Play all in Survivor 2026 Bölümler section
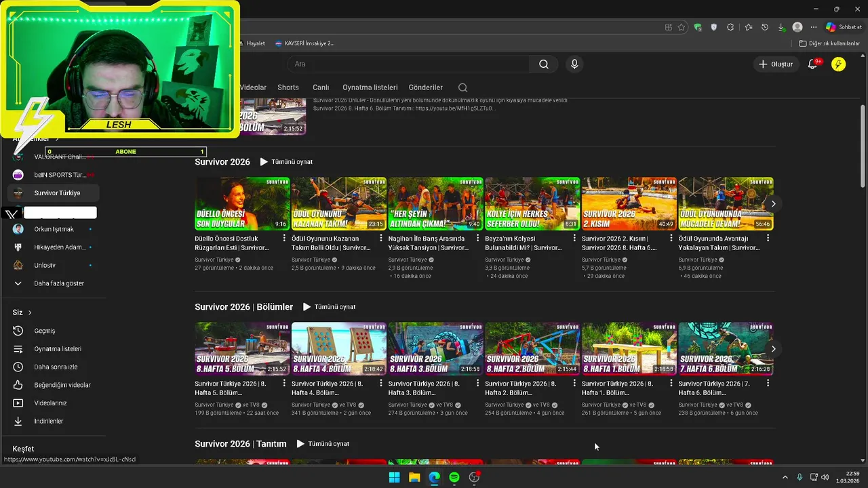This screenshot has width=868, height=488. click(329, 307)
